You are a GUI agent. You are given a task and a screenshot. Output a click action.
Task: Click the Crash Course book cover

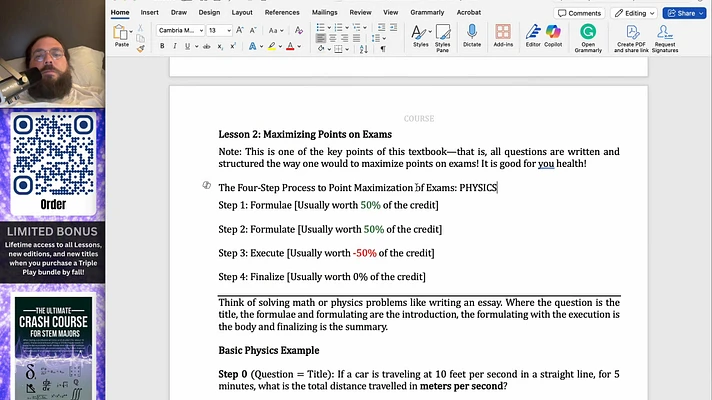[x=53, y=349]
